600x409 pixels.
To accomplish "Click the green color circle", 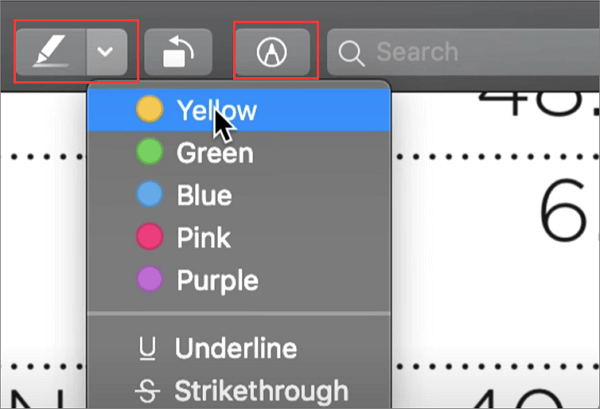I will pos(149,153).
